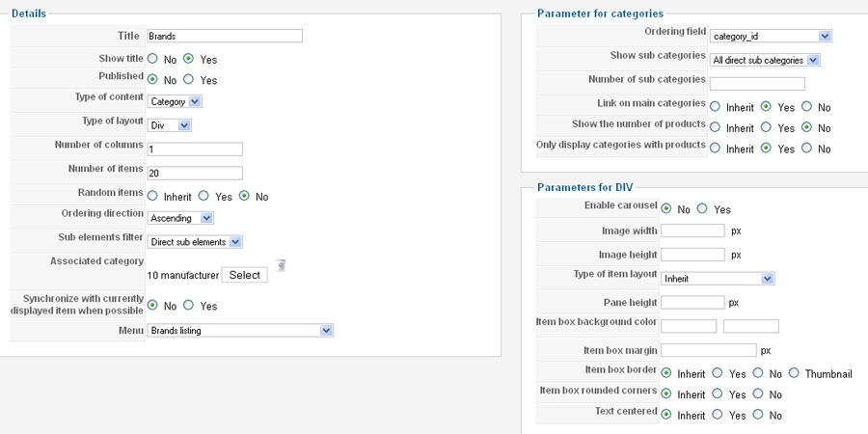Click the Select button for associated category
This screenshot has width=868, height=434.
pos(245,275)
